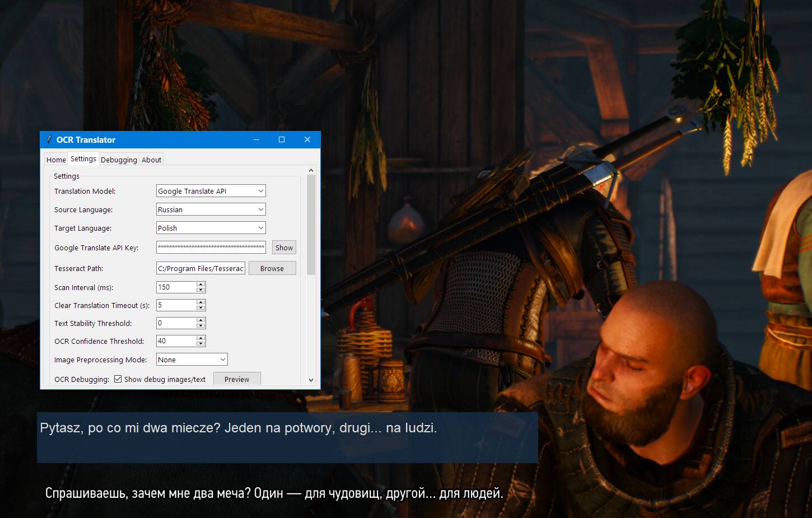The height and width of the screenshot is (518, 812).
Task: Decrease Text Stability Threshold value
Action: (201, 325)
